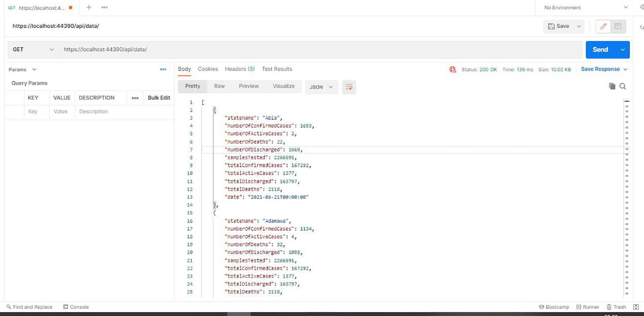
Task: Click the date value "2021-06-21T00:00:00"
Action: 278,197
